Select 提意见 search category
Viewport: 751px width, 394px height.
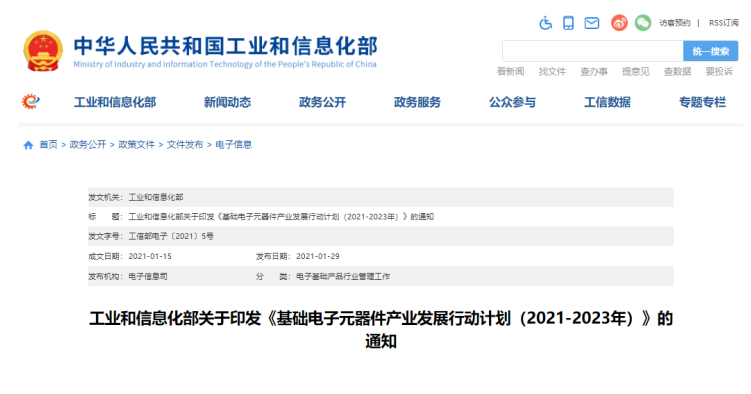(636, 72)
